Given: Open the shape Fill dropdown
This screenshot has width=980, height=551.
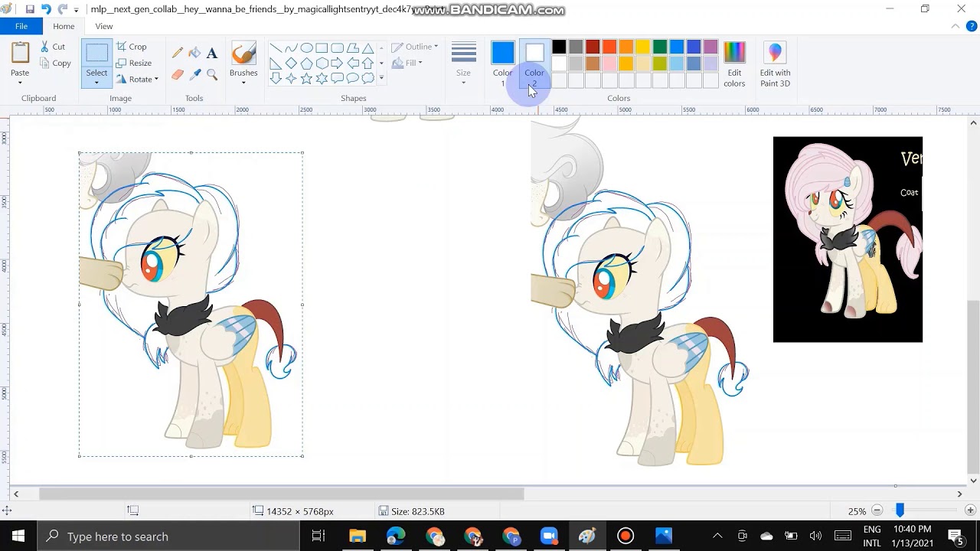Looking at the screenshot, I should point(407,63).
